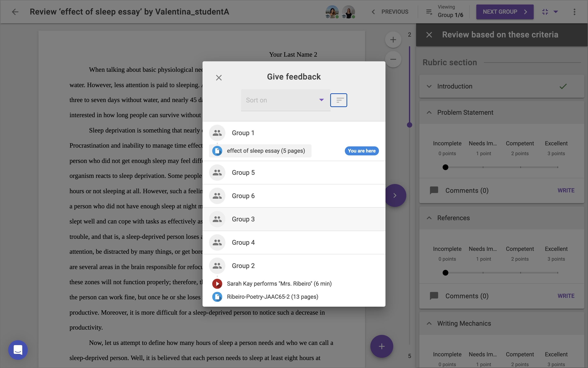Image resolution: width=588 pixels, height=368 pixels.
Task: Write a comment on Problem Statement
Action: click(566, 190)
